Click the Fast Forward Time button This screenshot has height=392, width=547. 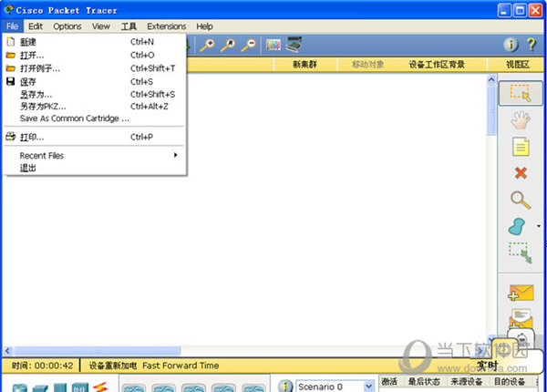point(181,366)
